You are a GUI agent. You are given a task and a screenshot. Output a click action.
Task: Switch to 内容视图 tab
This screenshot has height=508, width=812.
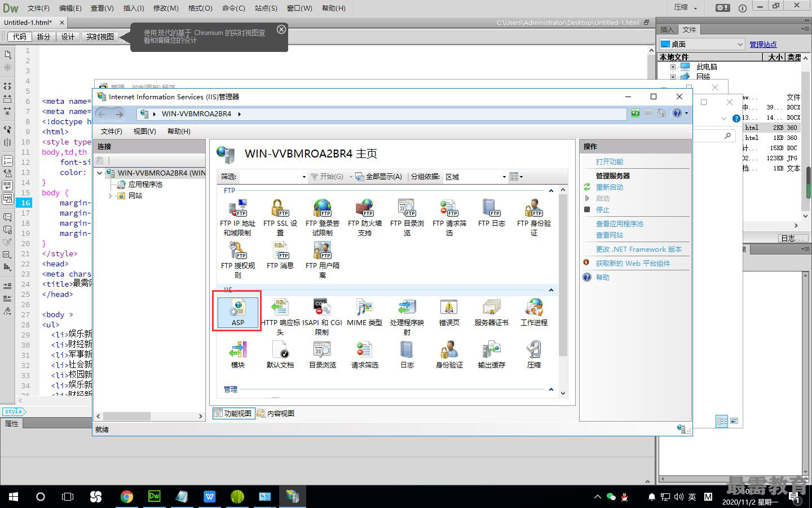pos(276,413)
